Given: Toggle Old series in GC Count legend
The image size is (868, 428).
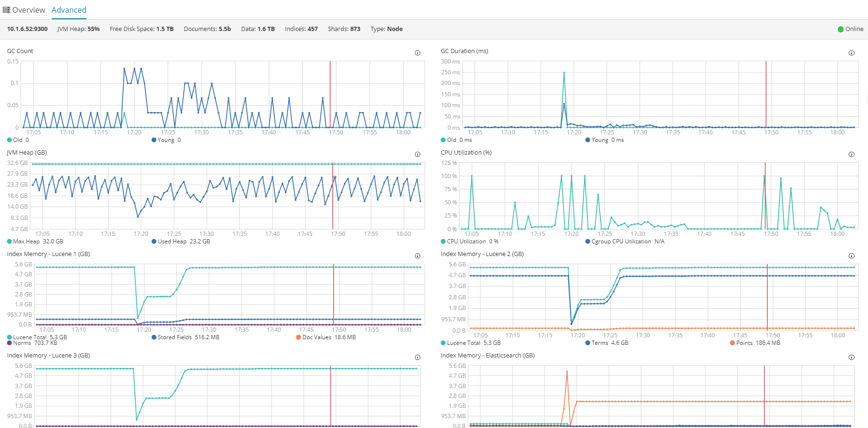Looking at the screenshot, I should pyautogui.click(x=18, y=140).
